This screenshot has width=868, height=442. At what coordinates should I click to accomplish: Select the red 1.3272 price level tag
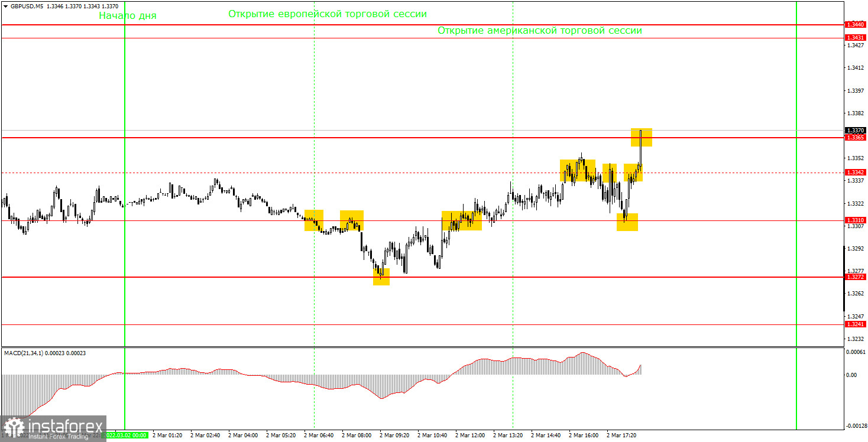[856, 277]
